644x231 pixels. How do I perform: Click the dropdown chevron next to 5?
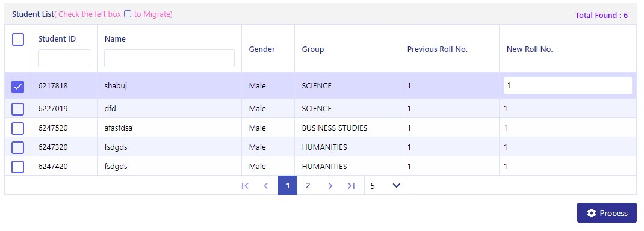397,186
